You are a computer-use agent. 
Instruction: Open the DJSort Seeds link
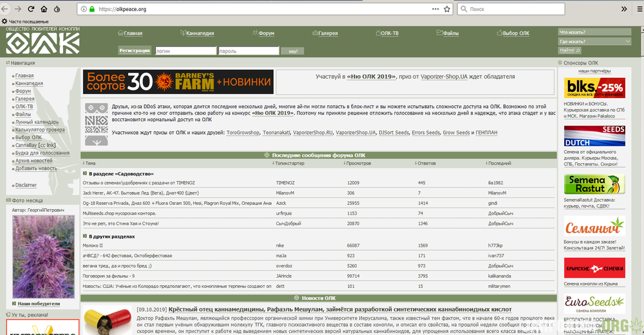click(394, 133)
